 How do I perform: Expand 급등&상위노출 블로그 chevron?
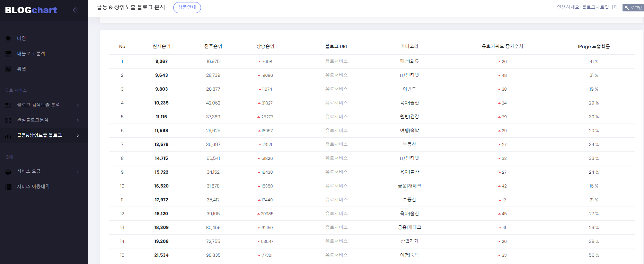(x=78, y=136)
